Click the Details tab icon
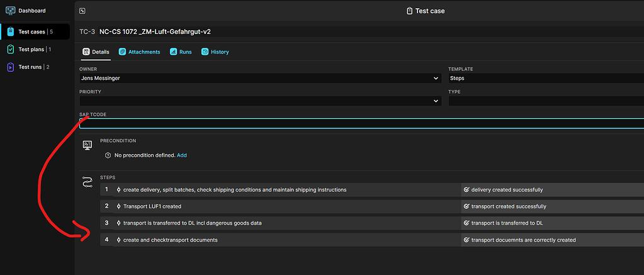 click(x=86, y=52)
